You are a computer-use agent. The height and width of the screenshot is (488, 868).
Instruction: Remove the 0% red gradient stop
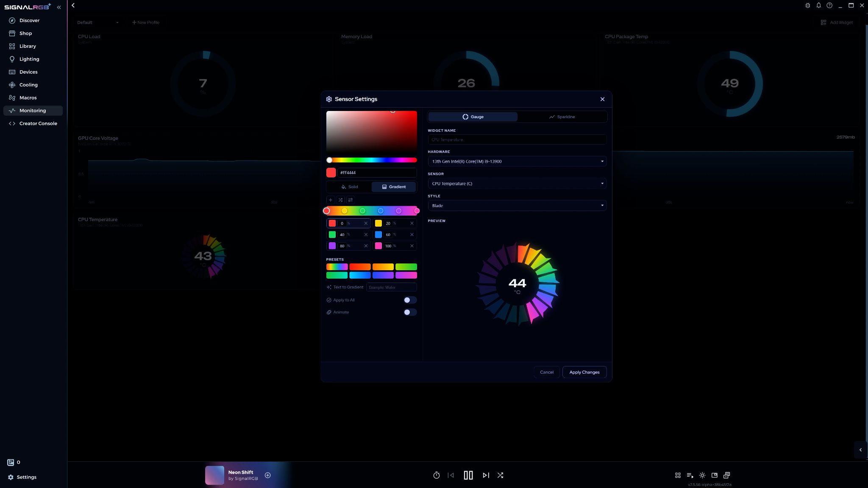tap(366, 223)
